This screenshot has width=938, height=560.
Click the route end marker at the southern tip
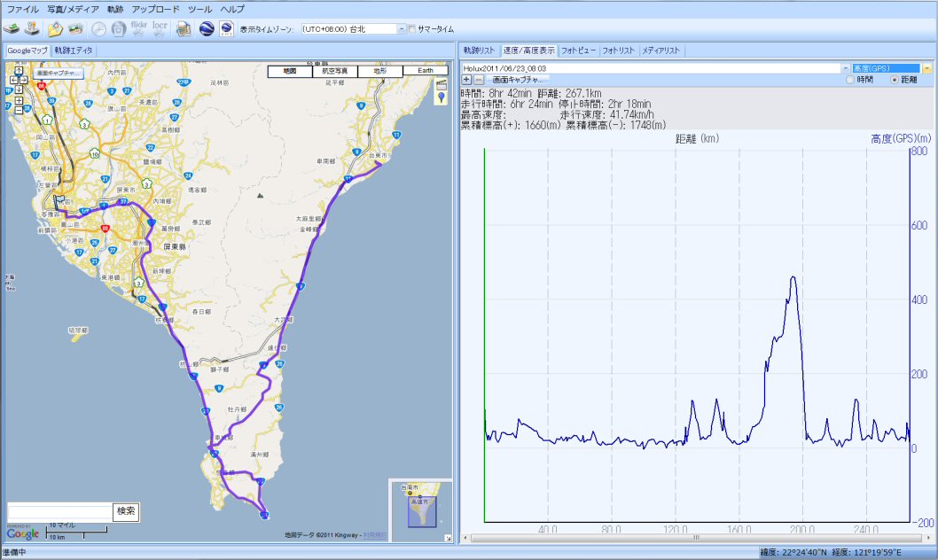click(264, 514)
